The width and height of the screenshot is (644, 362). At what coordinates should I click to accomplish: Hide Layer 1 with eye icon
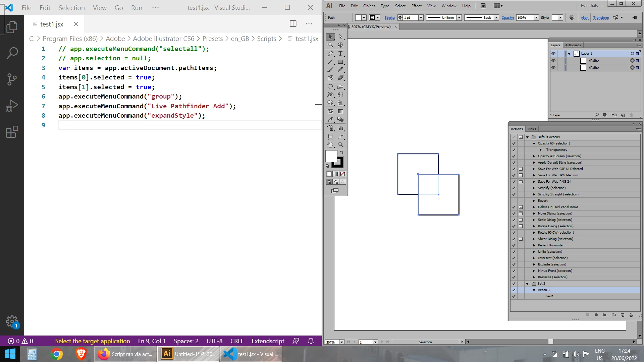point(553,54)
